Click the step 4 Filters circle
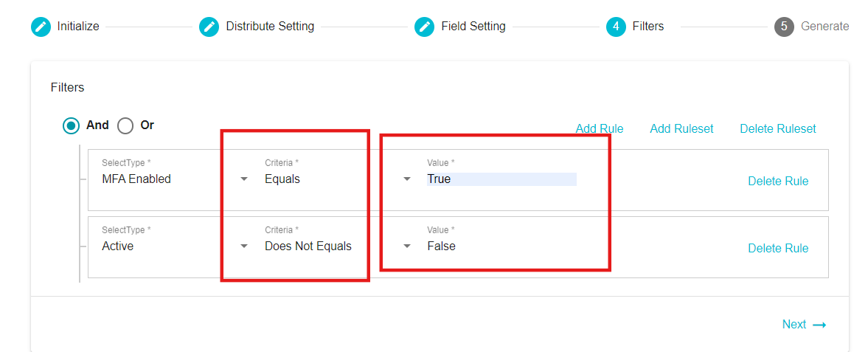 click(x=616, y=27)
